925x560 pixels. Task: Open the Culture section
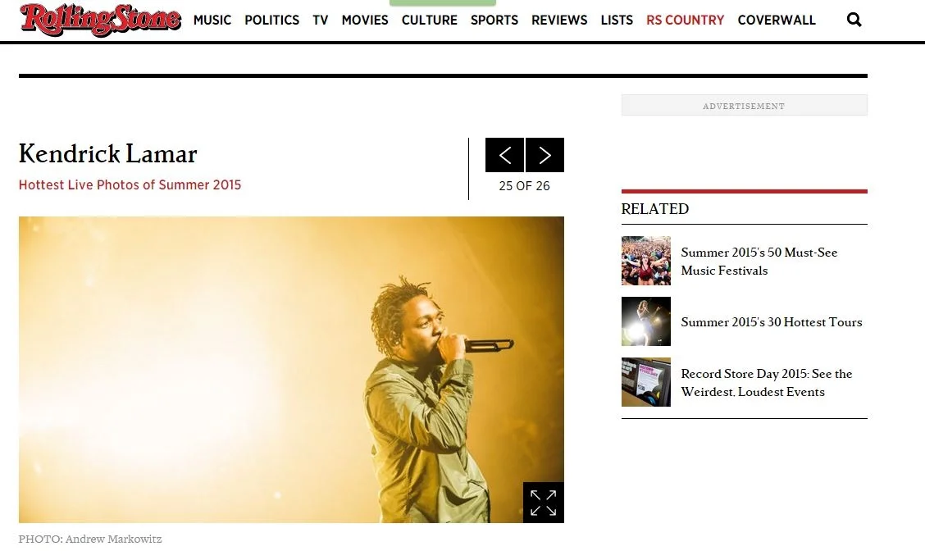pyautogui.click(x=430, y=20)
